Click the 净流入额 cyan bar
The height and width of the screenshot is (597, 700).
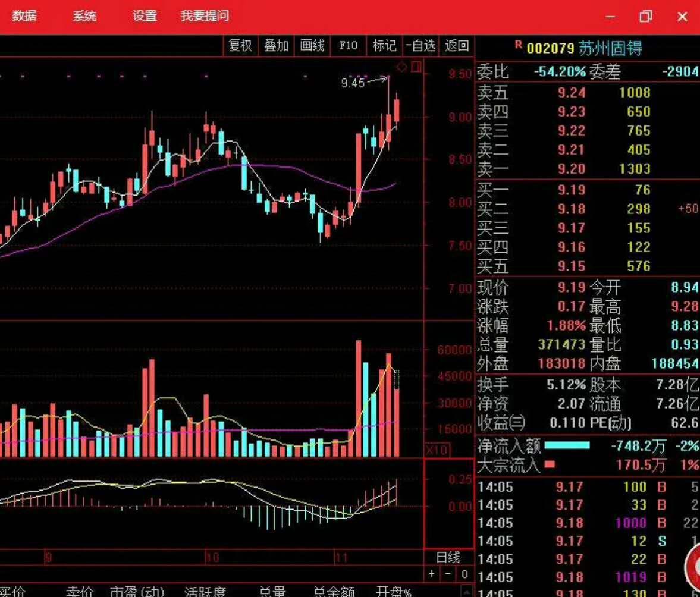[567, 445]
